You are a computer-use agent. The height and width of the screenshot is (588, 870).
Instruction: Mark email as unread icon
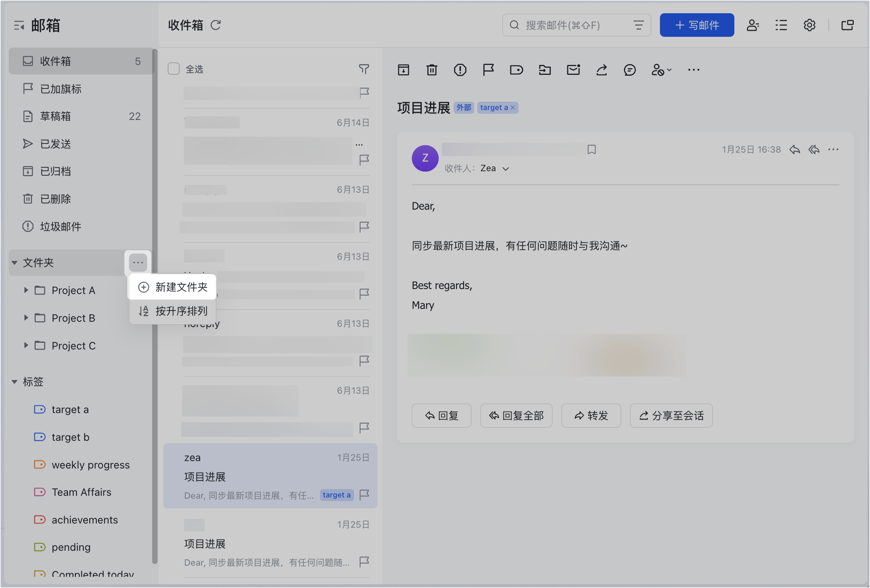pos(573,70)
